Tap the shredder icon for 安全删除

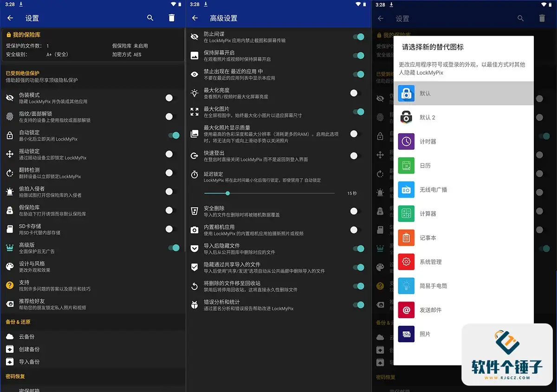[x=194, y=212]
